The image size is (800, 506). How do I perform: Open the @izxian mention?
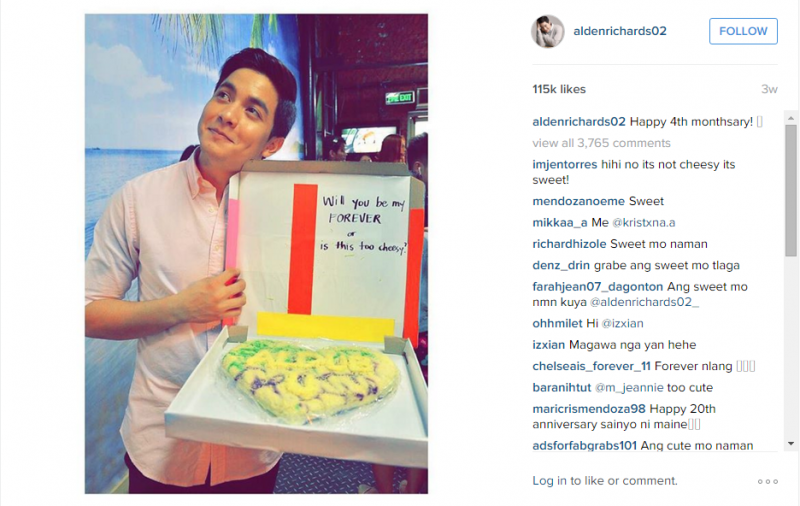coord(622,323)
